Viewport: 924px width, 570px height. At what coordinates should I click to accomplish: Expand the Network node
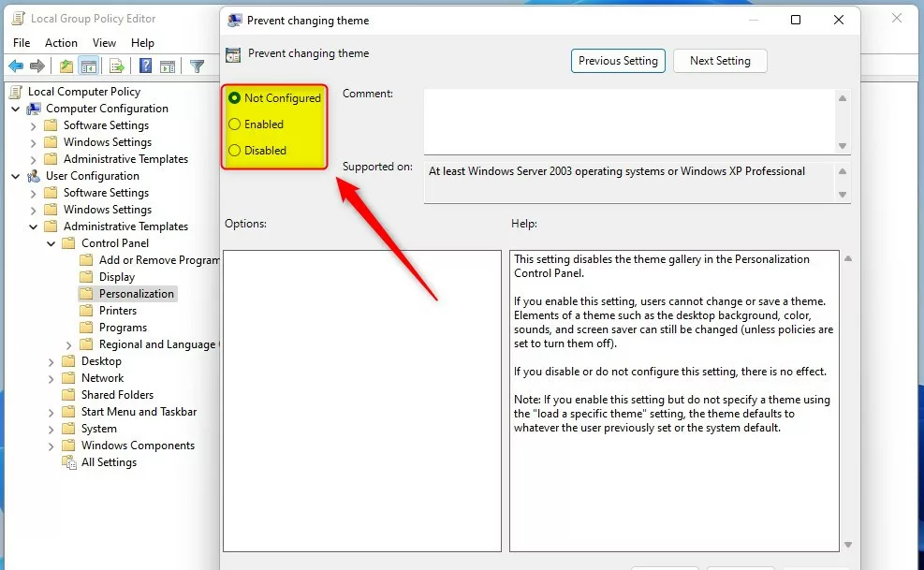(x=51, y=378)
